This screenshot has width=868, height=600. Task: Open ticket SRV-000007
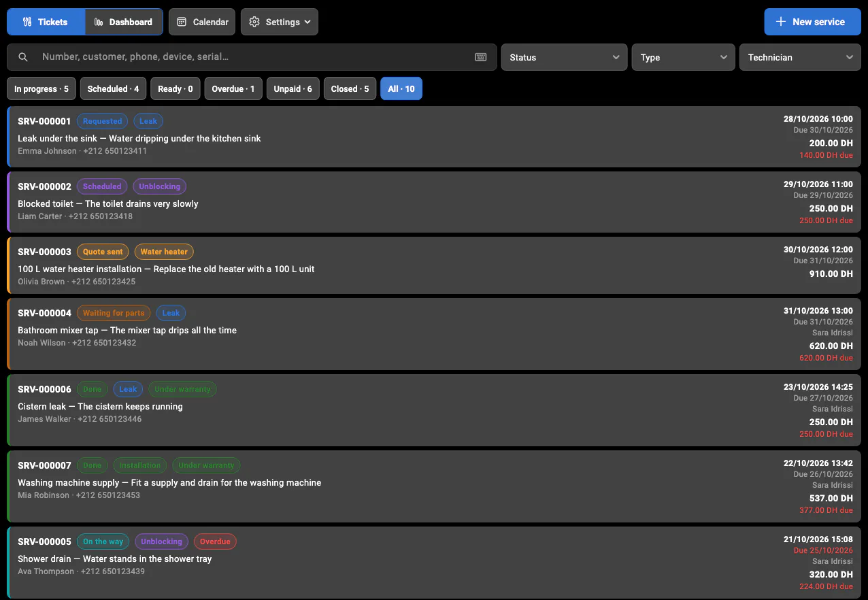(434, 486)
